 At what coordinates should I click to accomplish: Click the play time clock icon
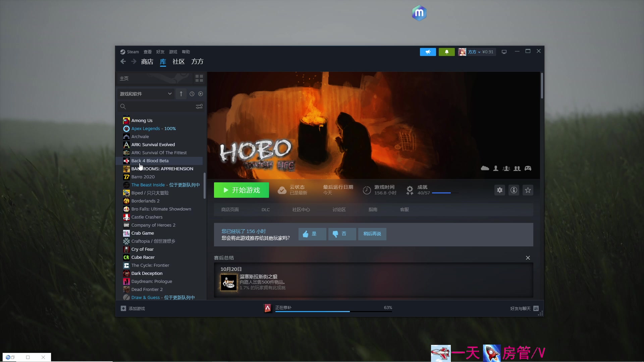367,190
